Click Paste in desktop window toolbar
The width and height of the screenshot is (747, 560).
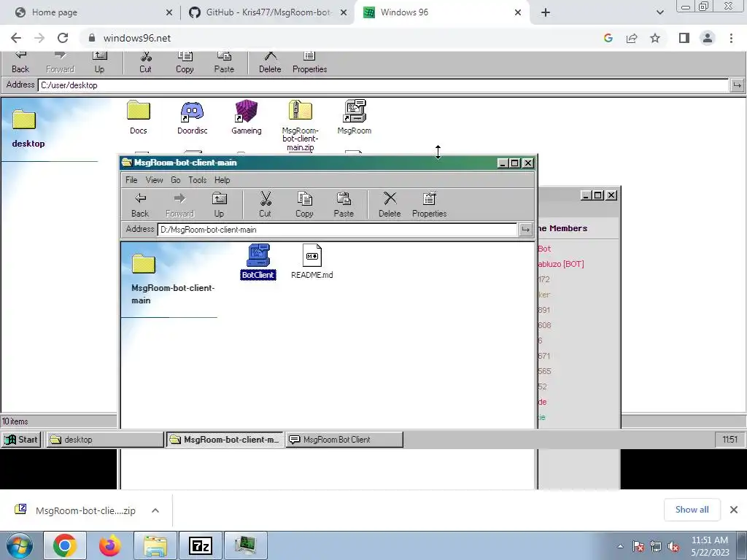click(224, 63)
